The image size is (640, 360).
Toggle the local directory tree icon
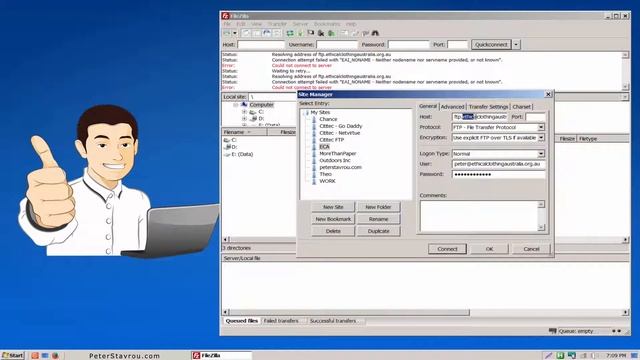[256, 33]
